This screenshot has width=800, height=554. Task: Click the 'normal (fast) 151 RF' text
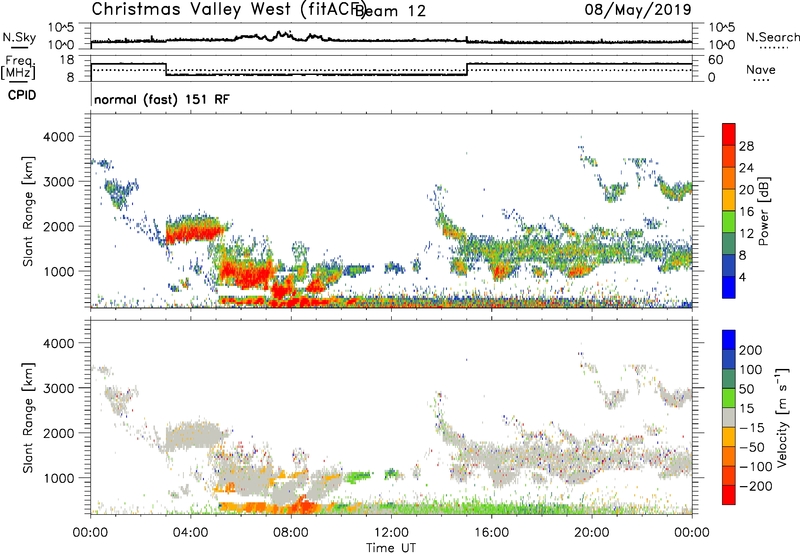pyautogui.click(x=162, y=99)
